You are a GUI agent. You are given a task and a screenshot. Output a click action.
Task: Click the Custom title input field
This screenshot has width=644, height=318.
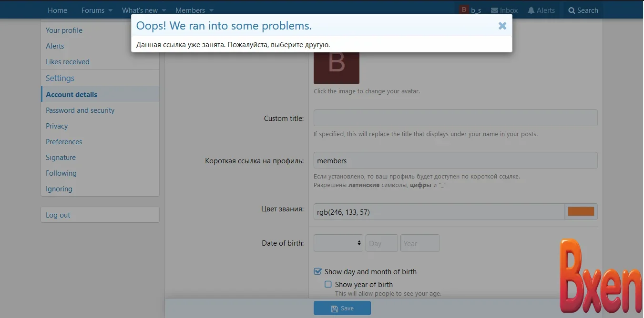[x=455, y=118]
